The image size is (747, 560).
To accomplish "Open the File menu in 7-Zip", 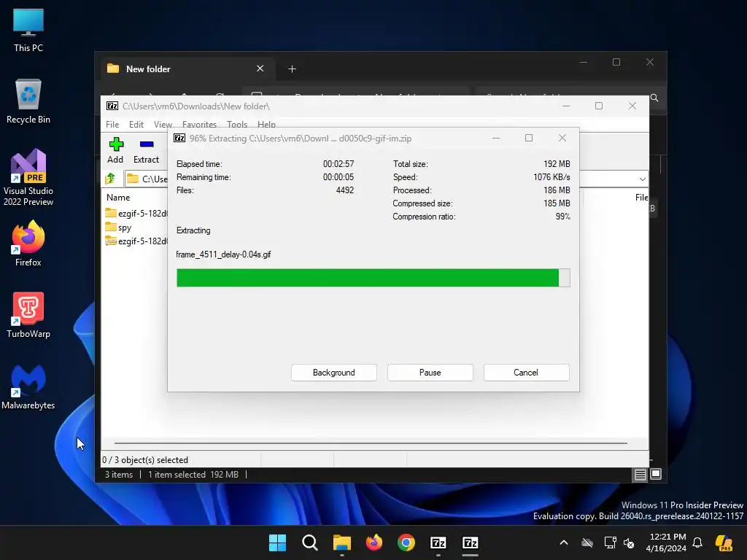I will coord(112,124).
